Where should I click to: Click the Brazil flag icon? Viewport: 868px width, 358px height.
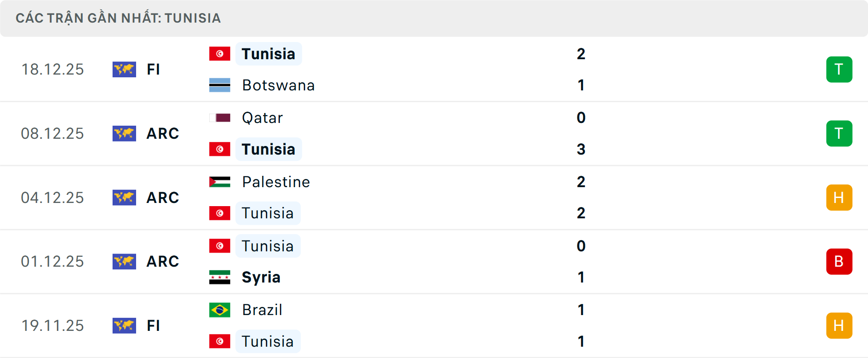coord(220,310)
